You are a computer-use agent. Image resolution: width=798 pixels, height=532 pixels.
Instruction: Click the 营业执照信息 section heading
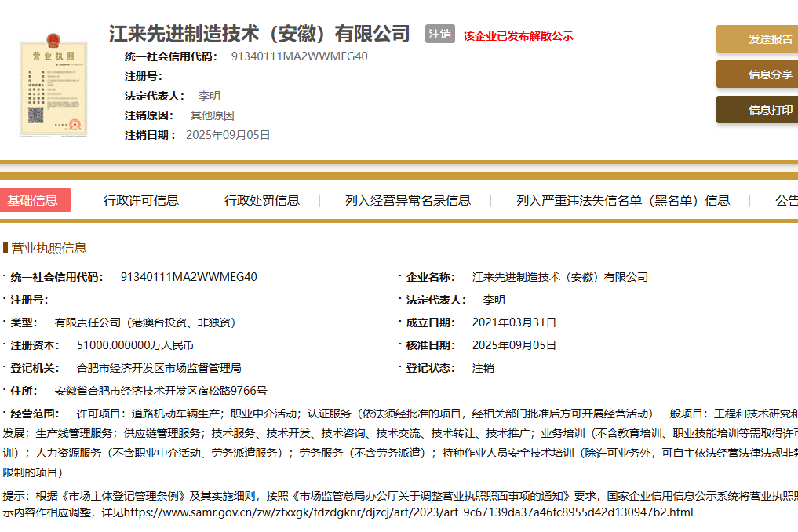(49, 248)
